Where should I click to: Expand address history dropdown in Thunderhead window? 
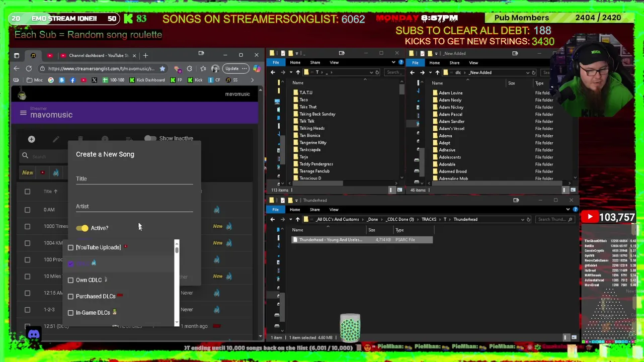[522, 219]
